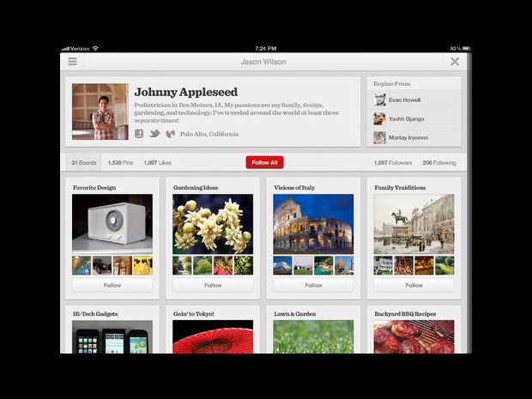This screenshot has height=399, width=532.
Task: Open the Family Traiditions board title
Action: [x=400, y=188]
